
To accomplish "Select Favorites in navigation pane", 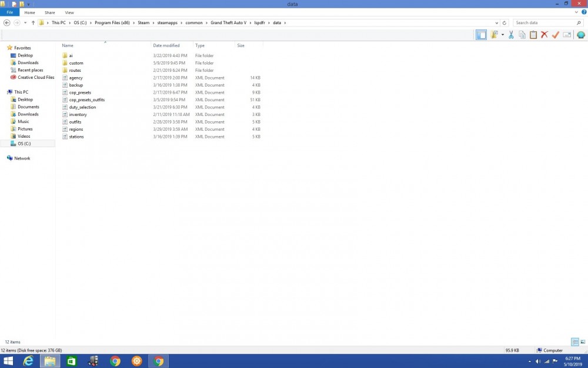I will [22, 48].
